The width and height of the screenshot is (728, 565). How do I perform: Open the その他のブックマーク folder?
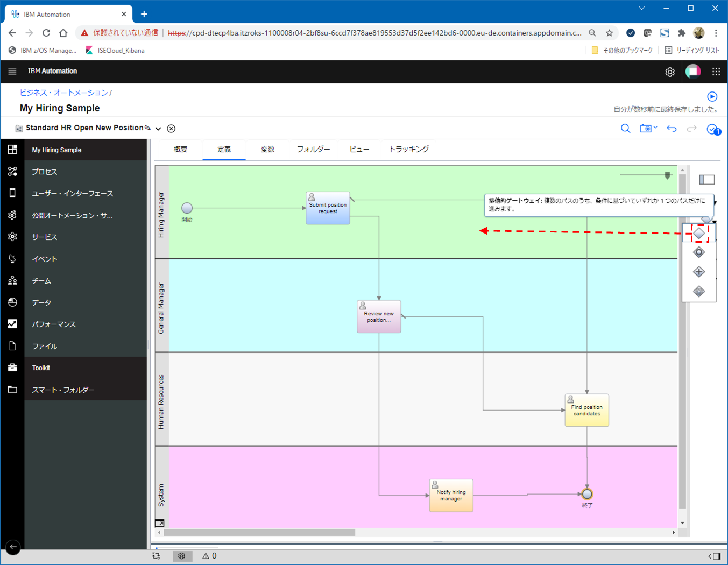click(x=622, y=50)
